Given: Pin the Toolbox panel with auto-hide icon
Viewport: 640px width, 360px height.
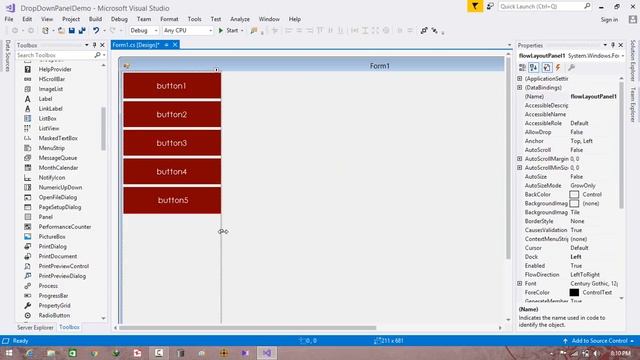Looking at the screenshot, I should click(x=94, y=45).
